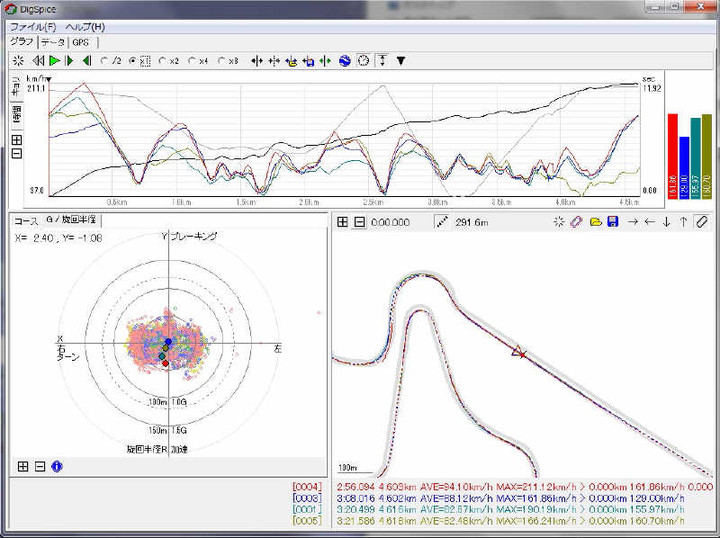
Task: Open the blue globe map icon
Action: tap(345, 61)
